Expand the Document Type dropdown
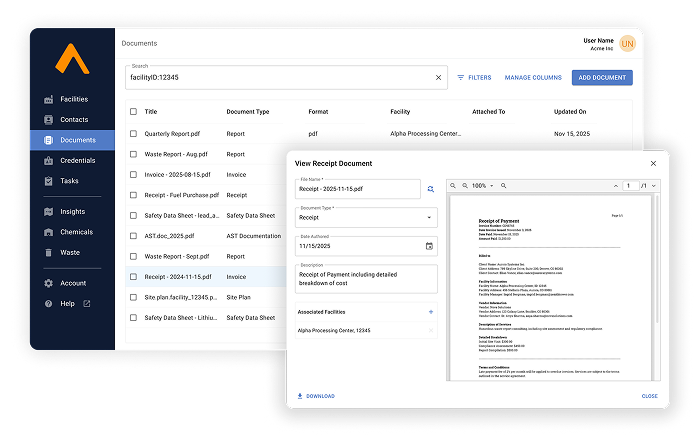This screenshot has height=435, width=695. pyautogui.click(x=429, y=217)
